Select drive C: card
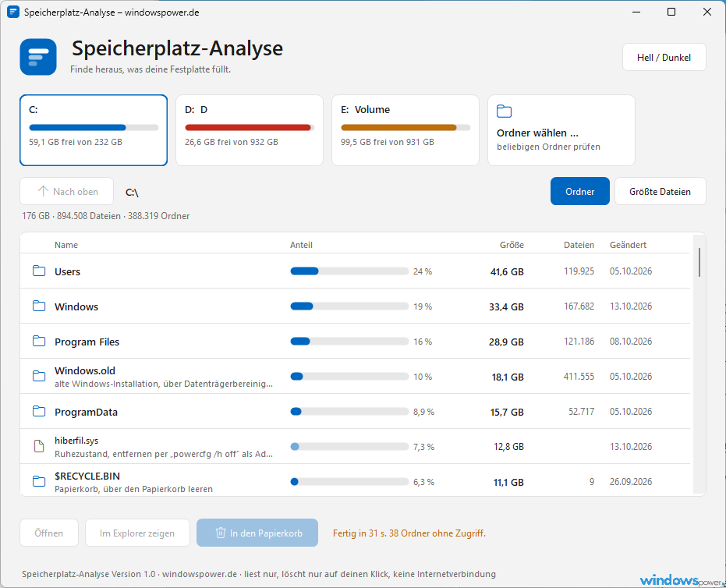The height and width of the screenshot is (588, 726). [94, 130]
